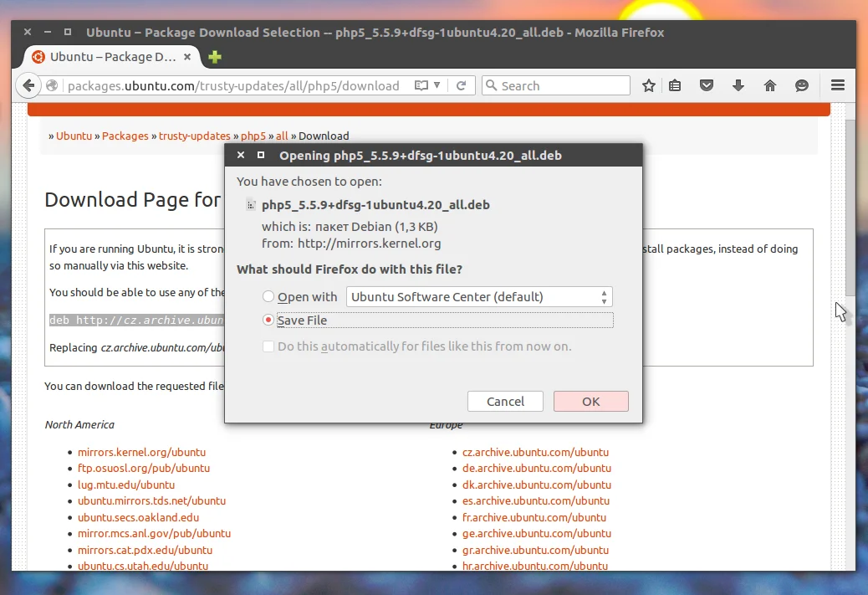Go back using the browser back arrow
The image size is (868, 595).
click(28, 86)
